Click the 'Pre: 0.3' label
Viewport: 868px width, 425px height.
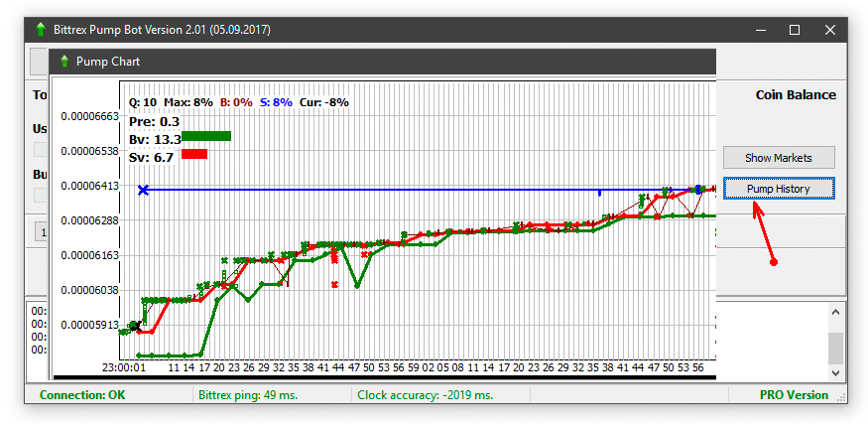(154, 122)
